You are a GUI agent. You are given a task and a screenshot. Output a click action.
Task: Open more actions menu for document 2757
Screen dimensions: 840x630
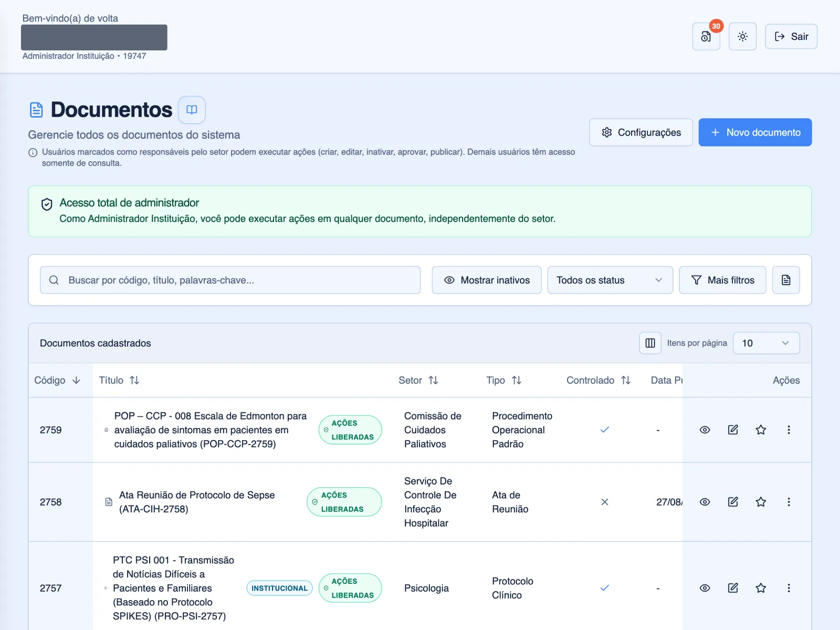[x=789, y=588]
